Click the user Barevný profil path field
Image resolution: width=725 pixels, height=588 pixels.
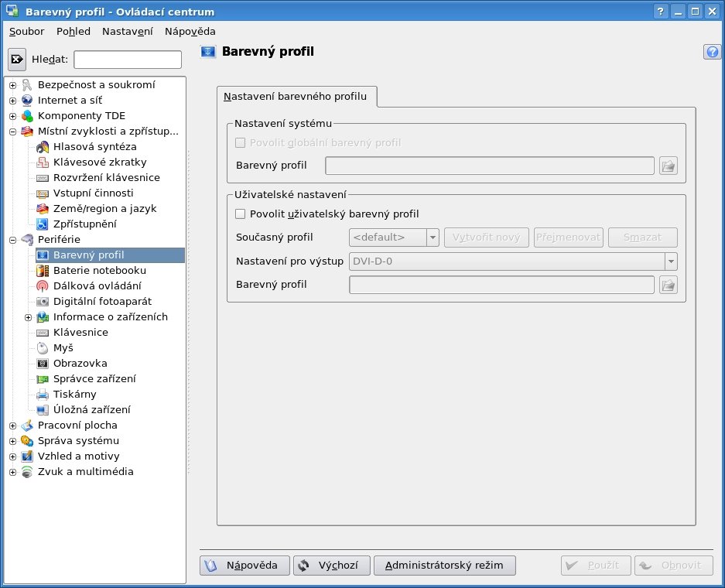(501, 285)
